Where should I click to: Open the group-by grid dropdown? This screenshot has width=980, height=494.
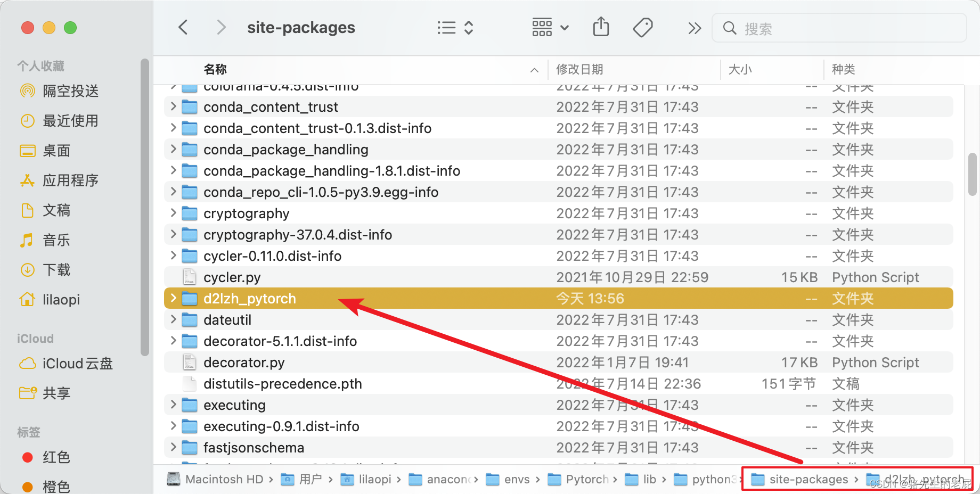(550, 27)
